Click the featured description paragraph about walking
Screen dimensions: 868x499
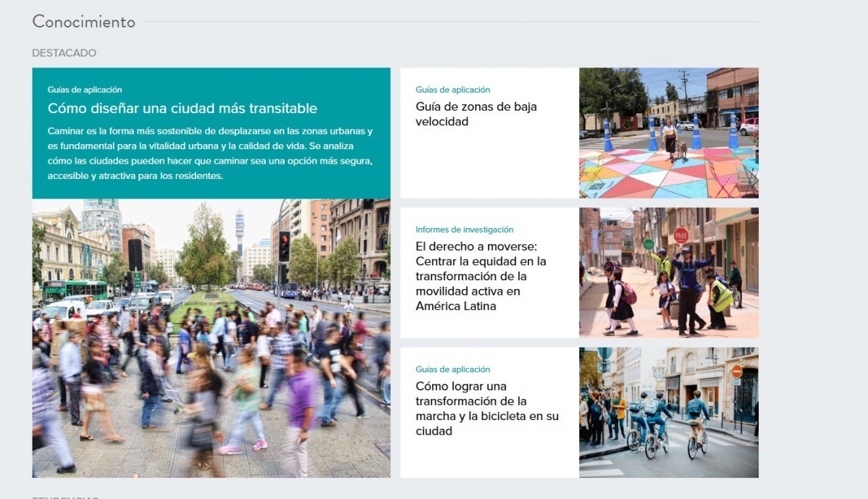210,154
